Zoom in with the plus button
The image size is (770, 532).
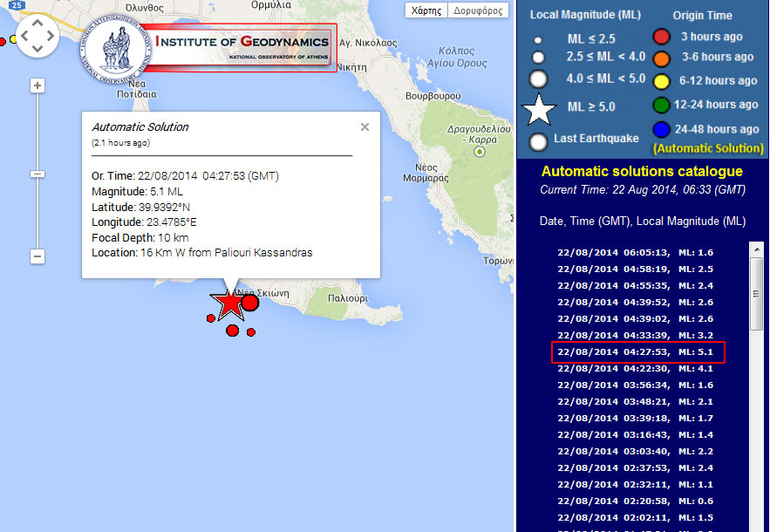(37, 85)
